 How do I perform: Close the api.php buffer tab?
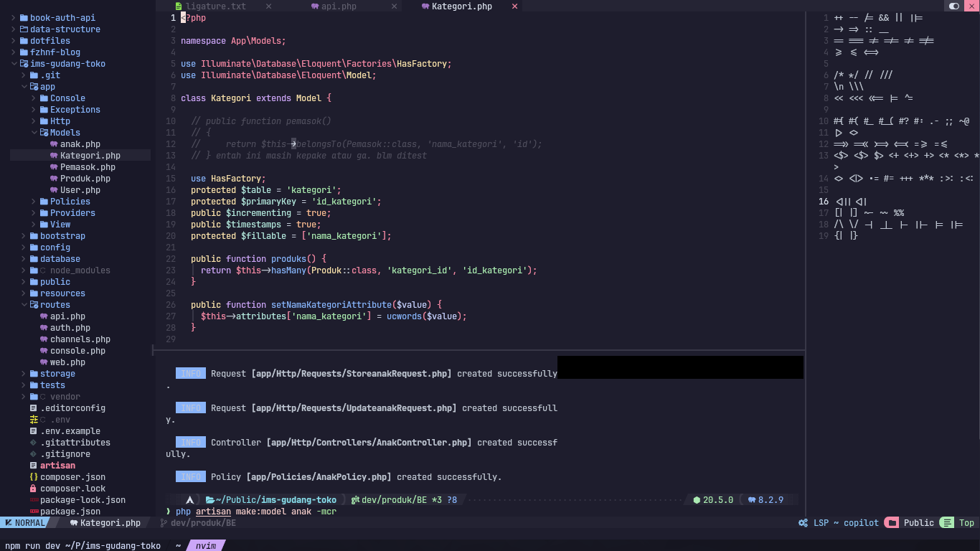(x=395, y=6)
